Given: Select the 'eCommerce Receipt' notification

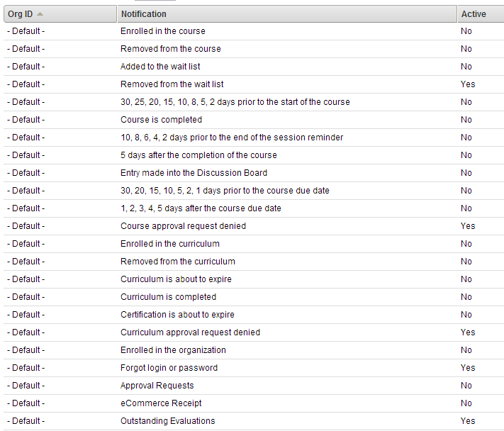Looking at the screenshot, I should [x=161, y=403].
